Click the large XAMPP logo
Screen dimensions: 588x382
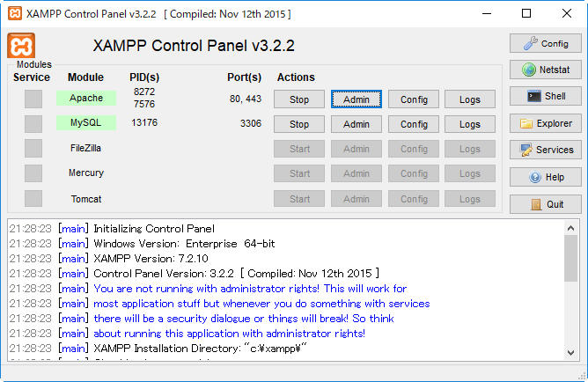pyautogui.click(x=21, y=46)
